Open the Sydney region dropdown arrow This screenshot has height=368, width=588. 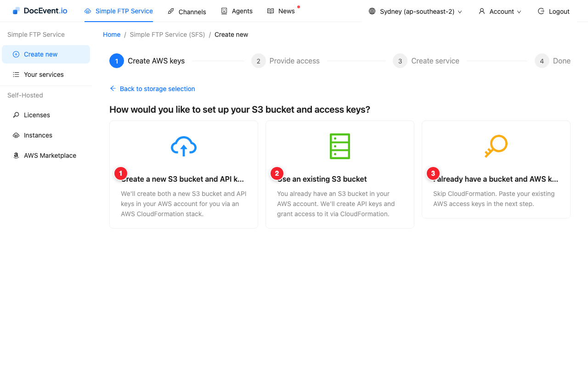(460, 12)
